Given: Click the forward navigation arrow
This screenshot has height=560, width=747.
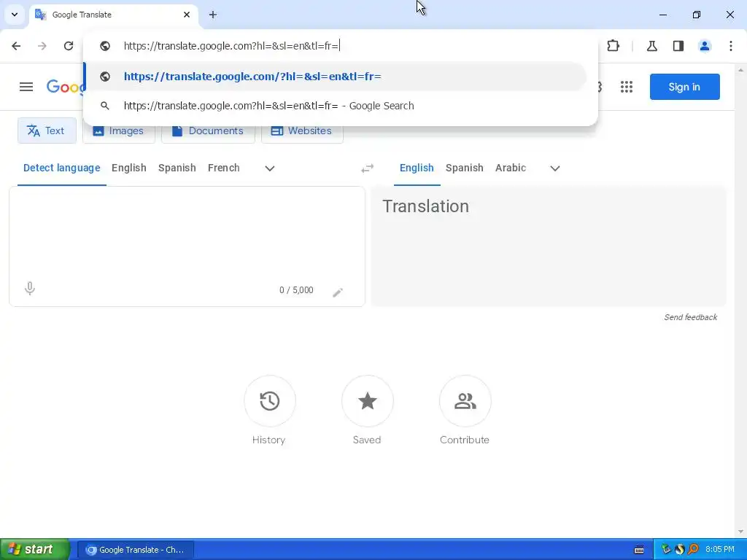Looking at the screenshot, I should 42,46.
